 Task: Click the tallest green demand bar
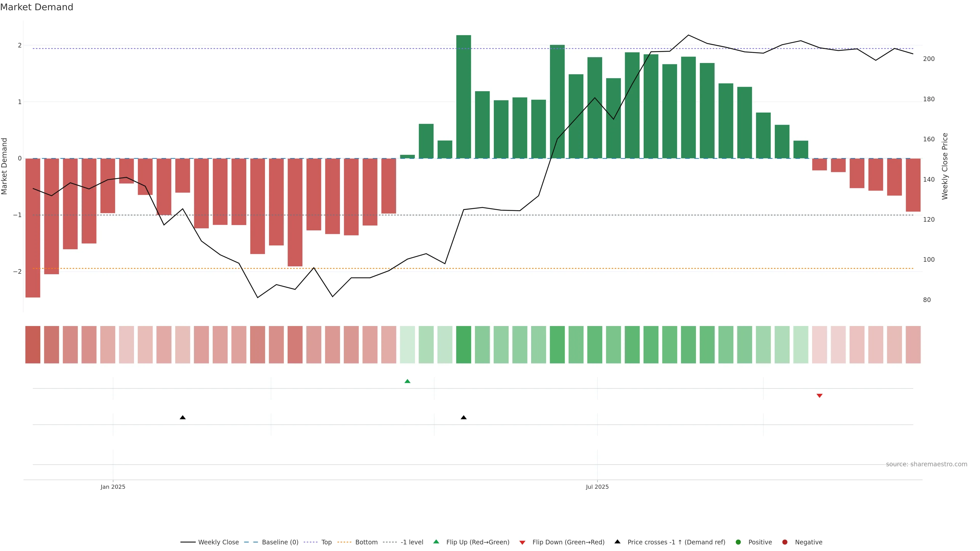tap(463, 97)
